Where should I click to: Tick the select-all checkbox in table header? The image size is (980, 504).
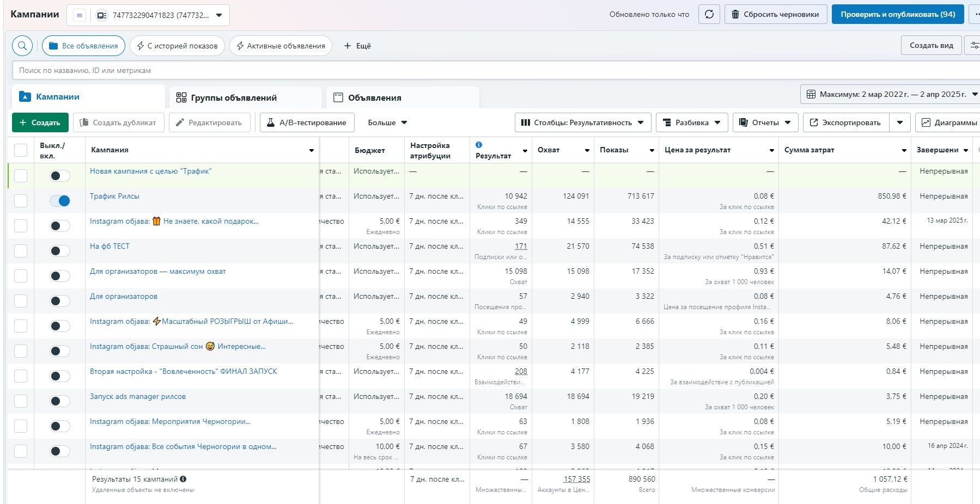tap(21, 150)
